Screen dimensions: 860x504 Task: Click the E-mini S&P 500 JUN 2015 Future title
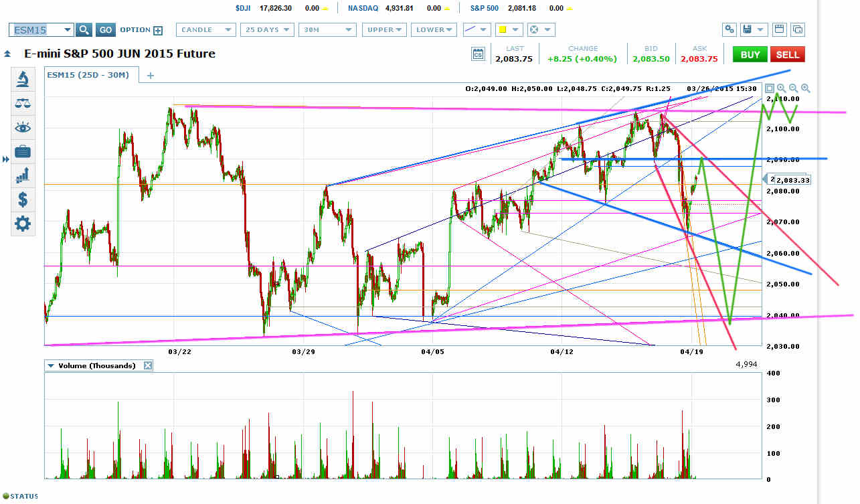(x=120, y=54)
